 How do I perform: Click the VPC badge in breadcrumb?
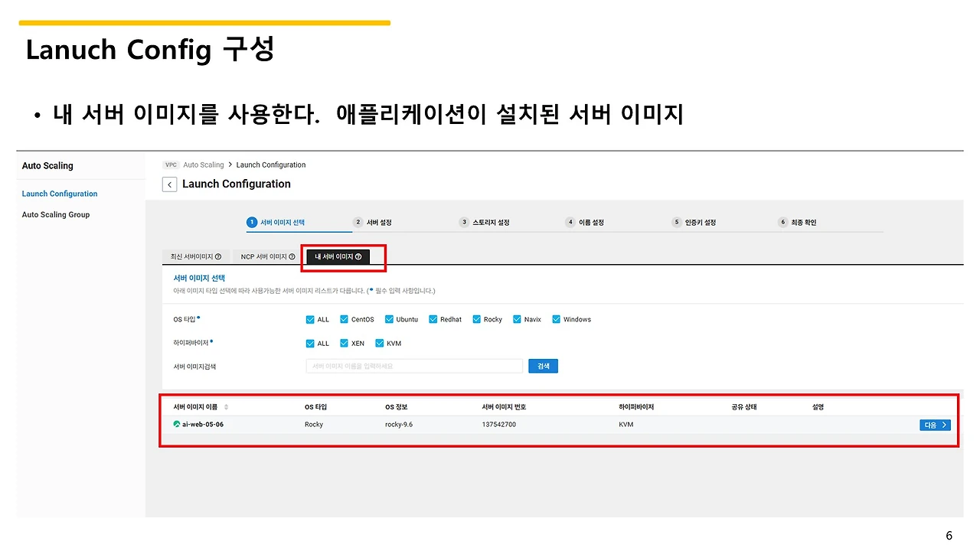coord(171,165)
